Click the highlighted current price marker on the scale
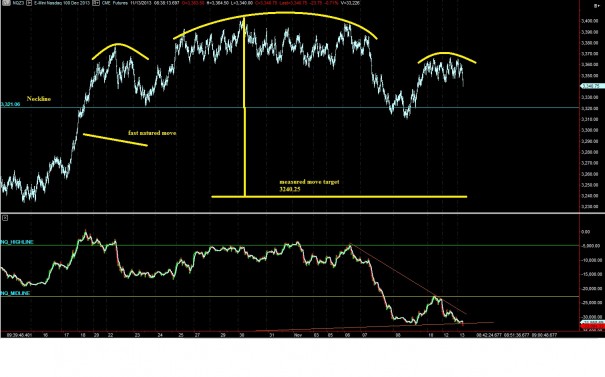Viewport: 605px width, 377px height. coord(592,86)
